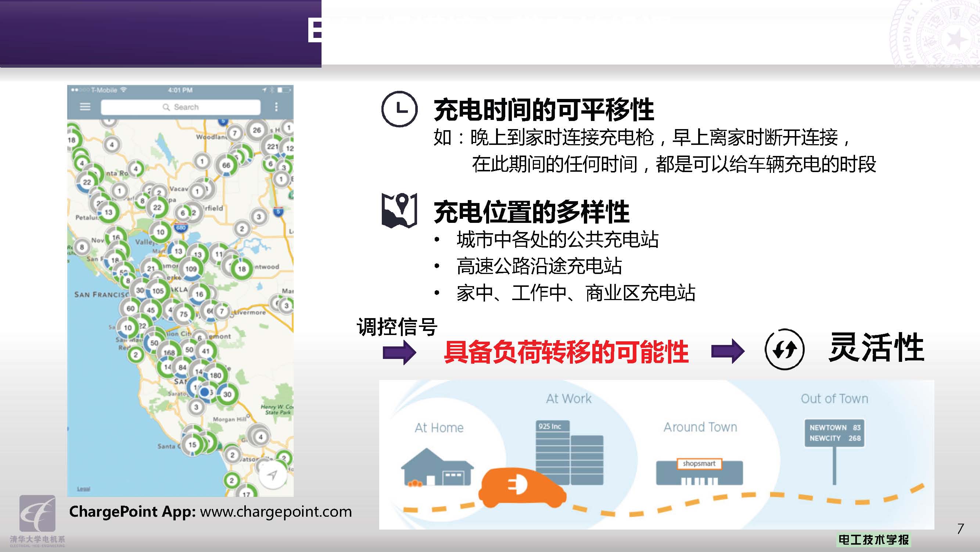Click the ChargePoint phone screenshot status bar time
Viewport: 980px width, 552px height.
coord(180,90)
